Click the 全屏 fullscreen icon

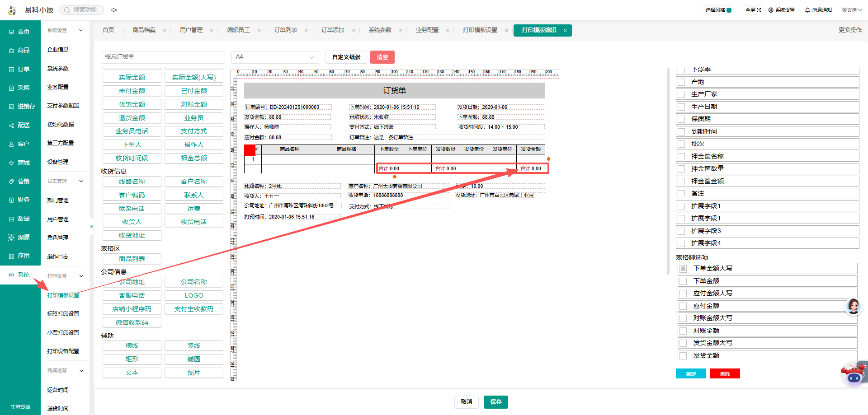(759, 10)
